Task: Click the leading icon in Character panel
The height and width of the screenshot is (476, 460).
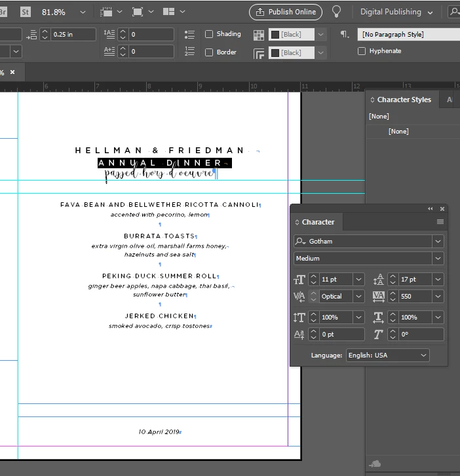Action: click(379, 280)
